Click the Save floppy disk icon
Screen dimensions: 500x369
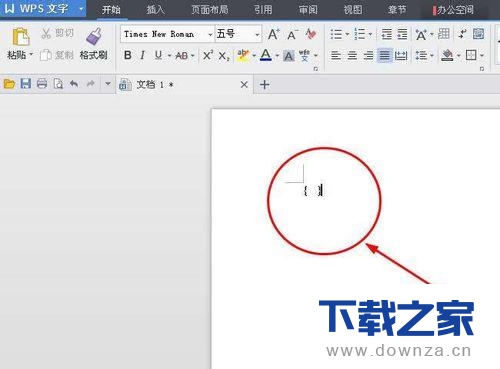point(26,84)
